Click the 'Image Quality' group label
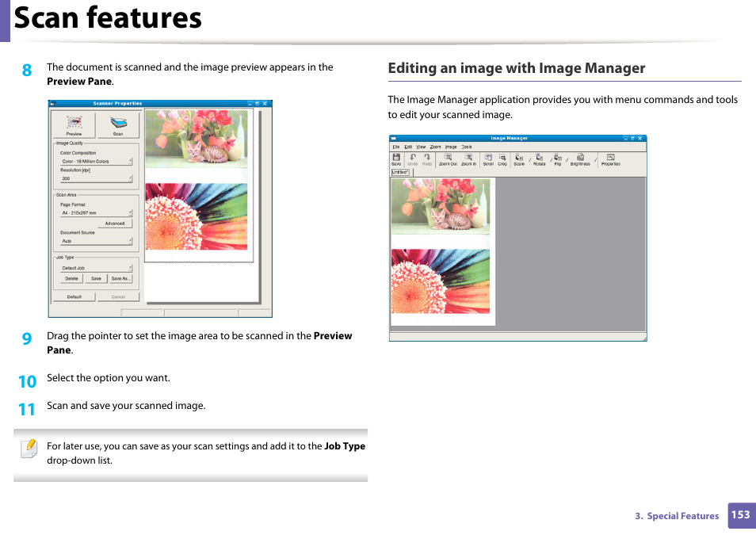The width and height of the screenshot is (756, 535). pyautogui.click(x=70, y=143)
